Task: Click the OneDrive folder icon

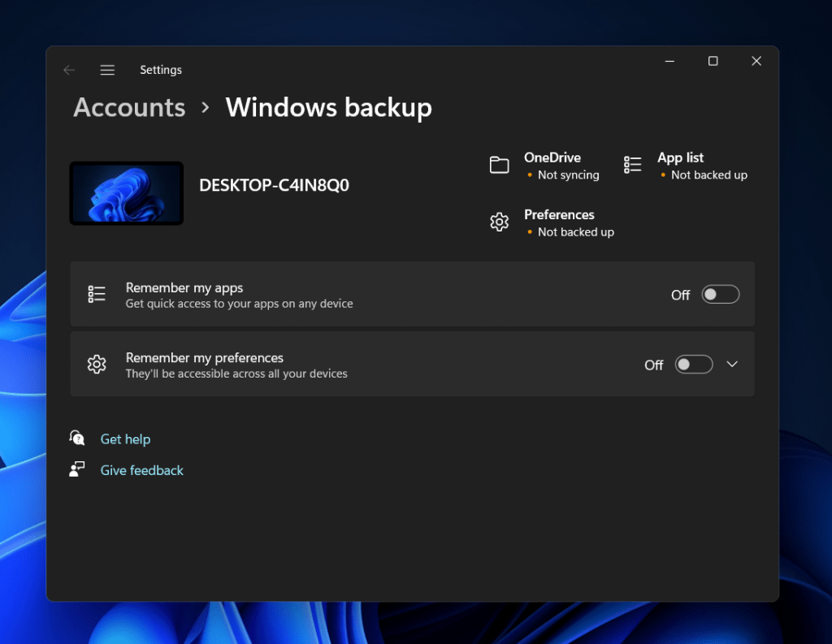Action: point(499,164)
